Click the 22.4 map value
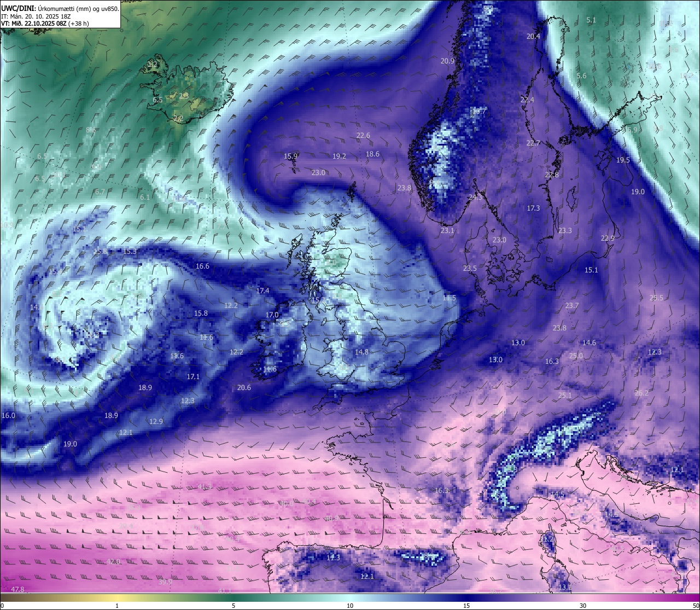The height and width of the screenshot is (610, 700). (527, 100)
